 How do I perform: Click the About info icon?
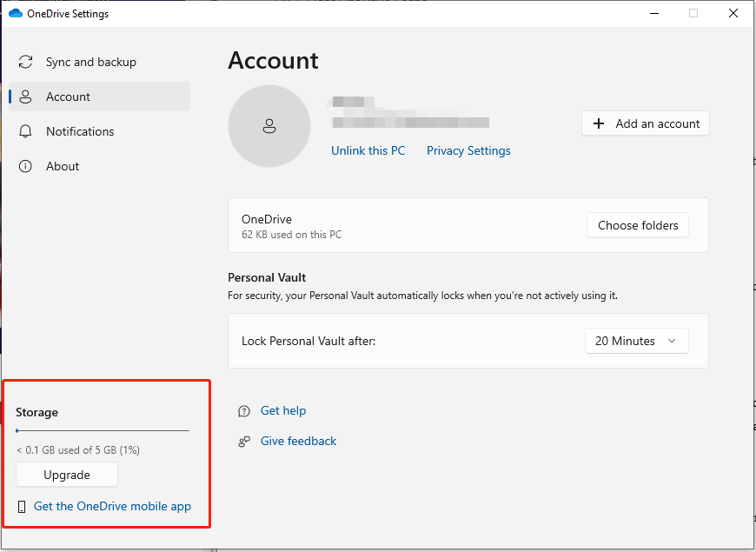(26, 167)
